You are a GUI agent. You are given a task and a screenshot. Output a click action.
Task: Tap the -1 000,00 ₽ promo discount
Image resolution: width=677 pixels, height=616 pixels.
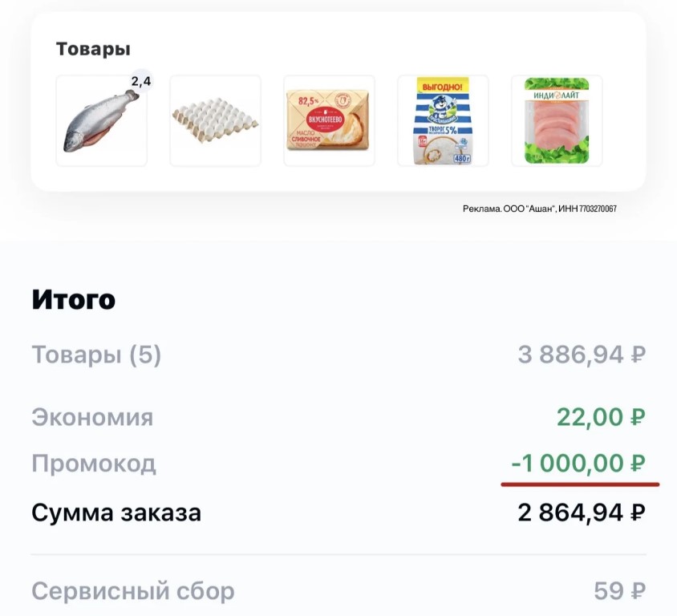[578, 464]
